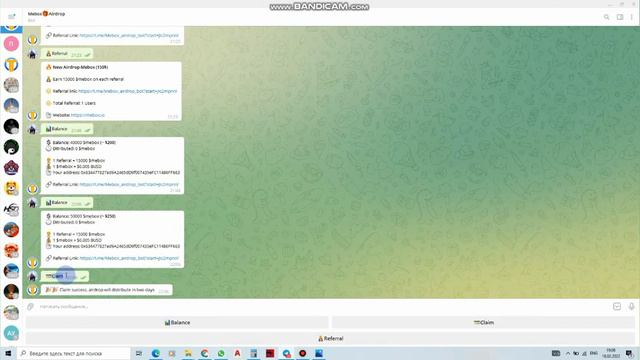This screenshot has width=640, height=360.
Task: Open Task View on the taskbar
Action: [x=139, y=353]
